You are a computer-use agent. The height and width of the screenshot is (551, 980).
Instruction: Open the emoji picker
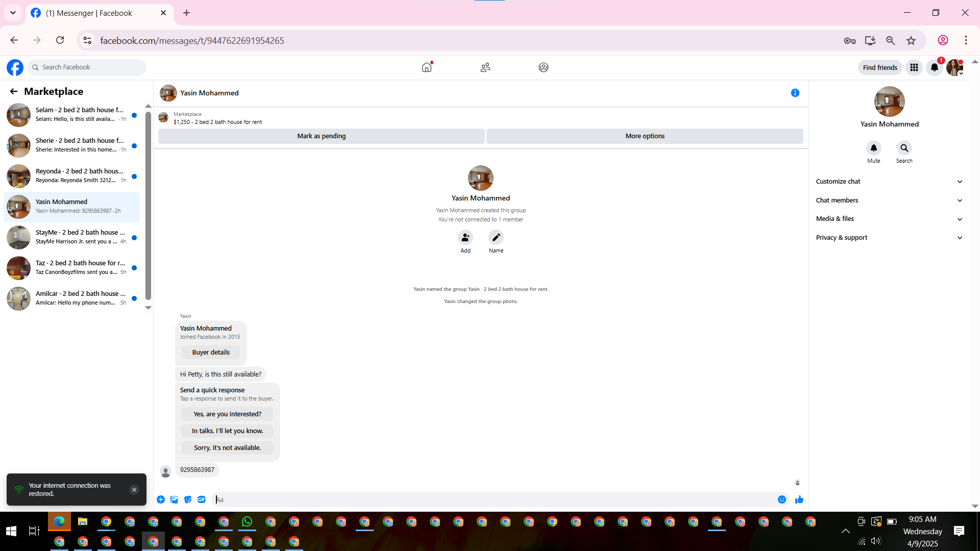tap(782, 499)
